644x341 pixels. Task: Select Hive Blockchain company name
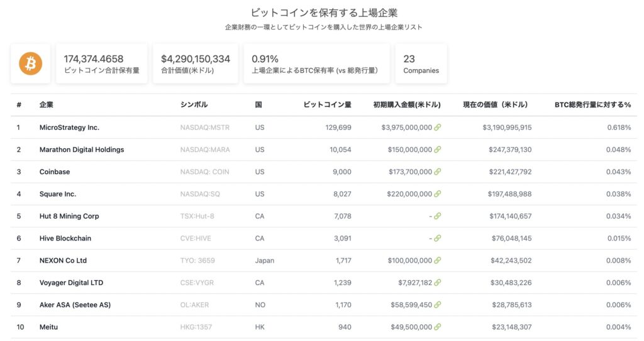pyautogui.click(x=65, y=239)
